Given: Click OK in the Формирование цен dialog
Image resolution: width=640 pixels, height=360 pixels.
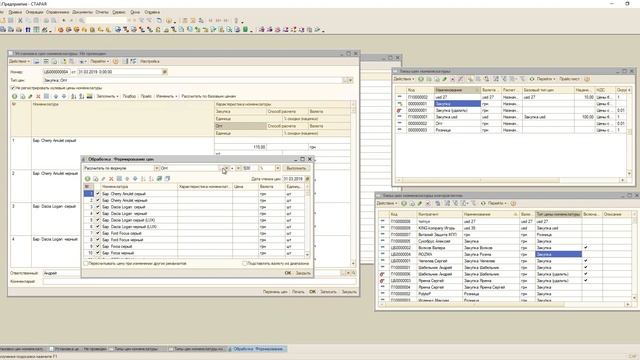Looking at the screenshot, I should click(x=288, y=273).
